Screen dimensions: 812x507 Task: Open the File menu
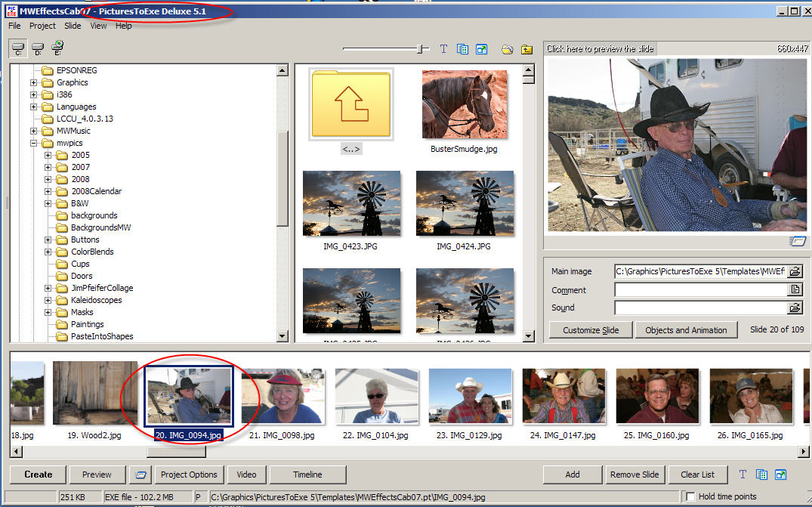14,26
